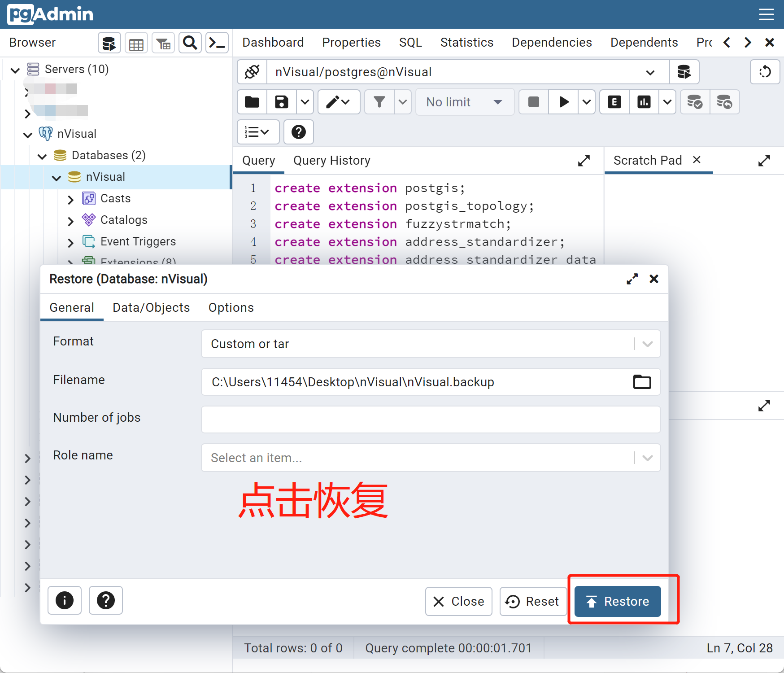Image resolution: width=784 pixels, height=673 pixels.
Task: Browse for backup file using folder icon
Action: (x=642, y=382)
